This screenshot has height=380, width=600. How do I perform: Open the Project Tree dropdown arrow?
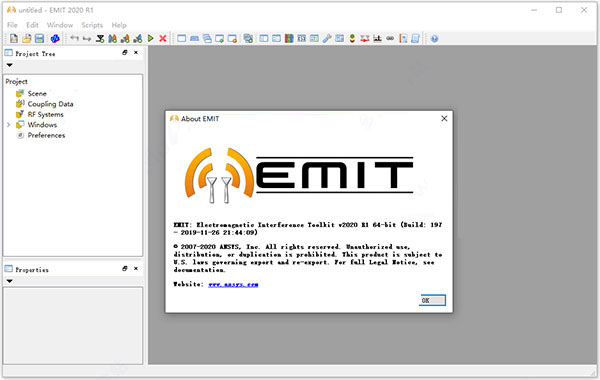10,65
